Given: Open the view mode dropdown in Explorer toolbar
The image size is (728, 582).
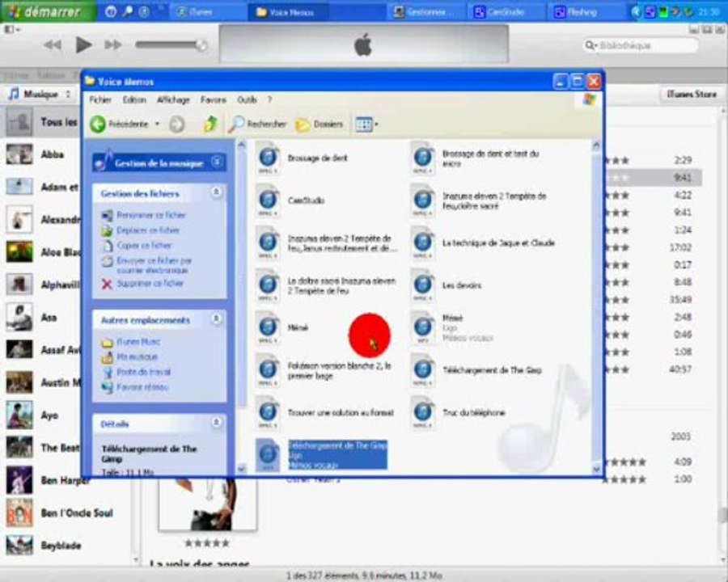Looking at the screenshot, I should point(366,124).
